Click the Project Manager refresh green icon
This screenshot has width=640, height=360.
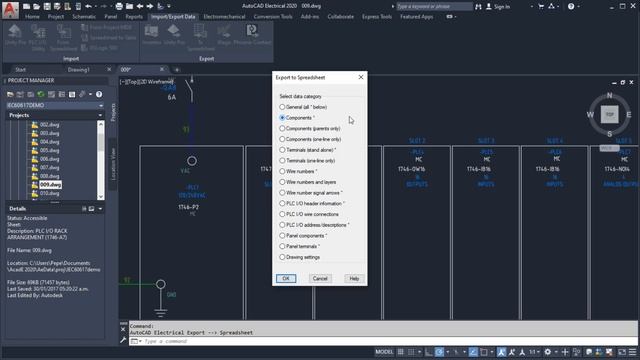click(x=41, y=94)
